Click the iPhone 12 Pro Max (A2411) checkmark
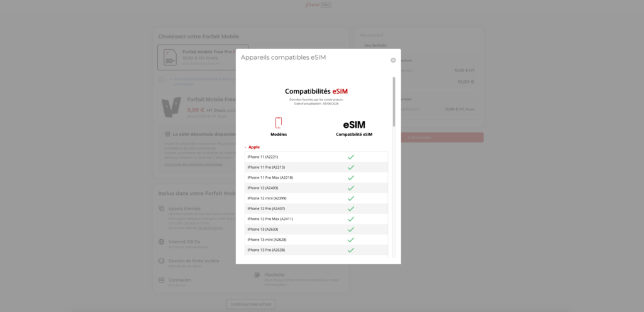 351,219
